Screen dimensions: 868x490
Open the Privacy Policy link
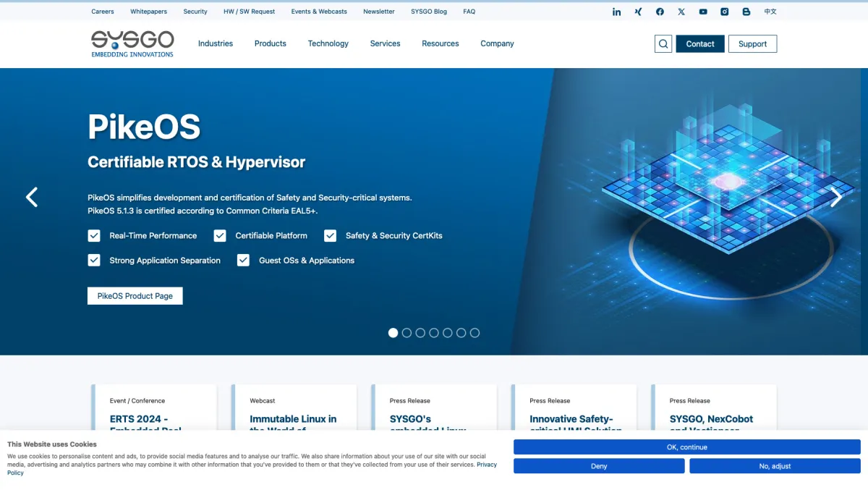(487, 465)
